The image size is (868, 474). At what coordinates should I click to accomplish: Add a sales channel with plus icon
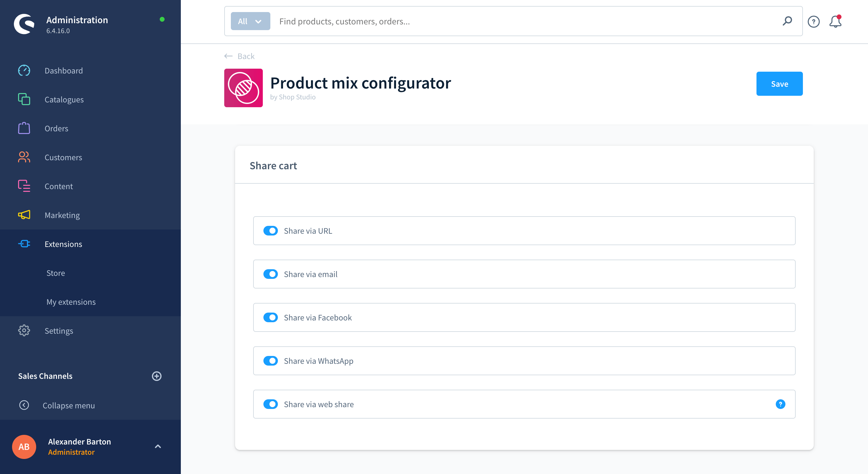tap(157, 376)
